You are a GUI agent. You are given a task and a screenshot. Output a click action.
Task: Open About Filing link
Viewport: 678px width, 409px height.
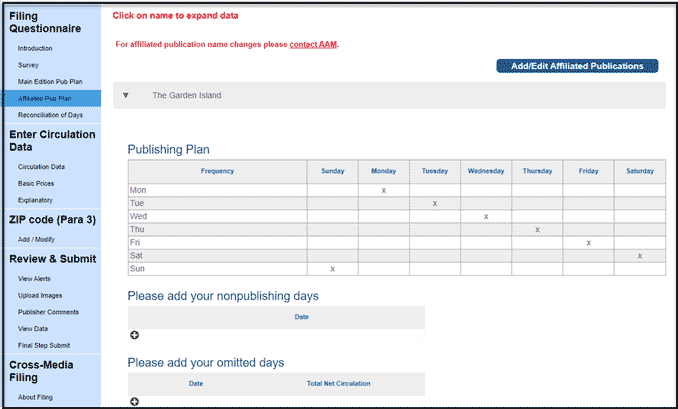35,397
